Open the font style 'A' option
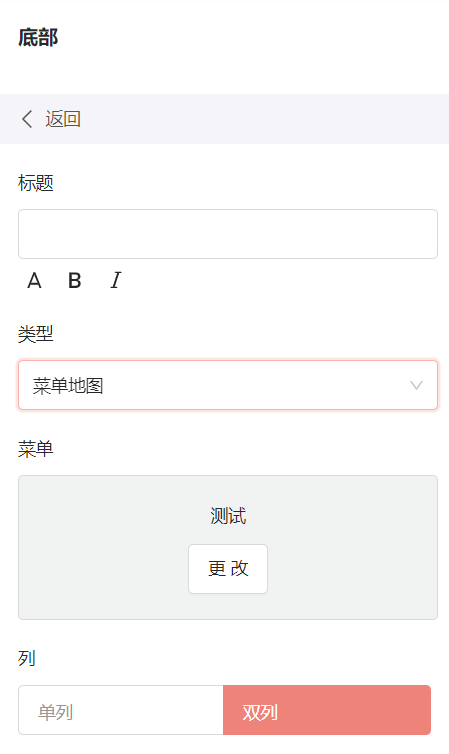The width and height of the screenshot is (449, 754). pos(34,280)
